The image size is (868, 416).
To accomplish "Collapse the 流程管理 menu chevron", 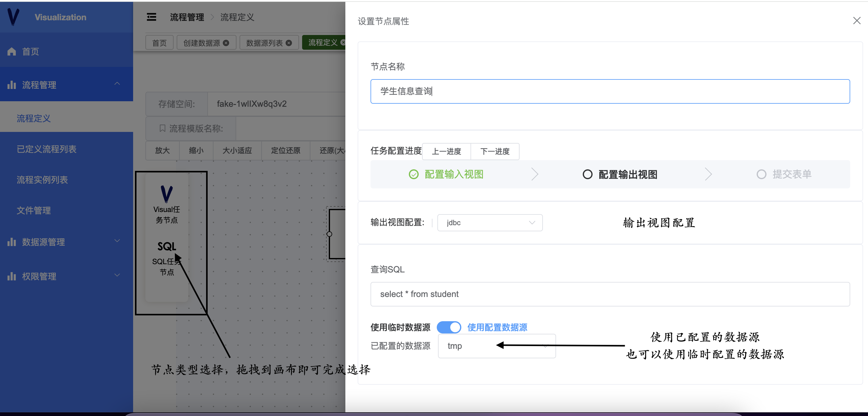I will [x=117, y=84].
